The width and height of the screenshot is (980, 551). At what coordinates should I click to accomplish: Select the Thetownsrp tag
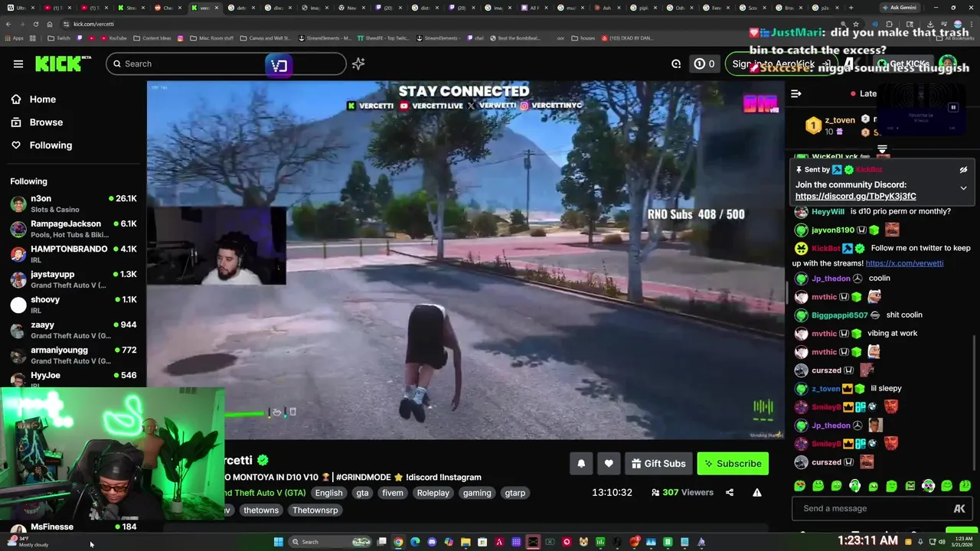(x=315, y=510)
